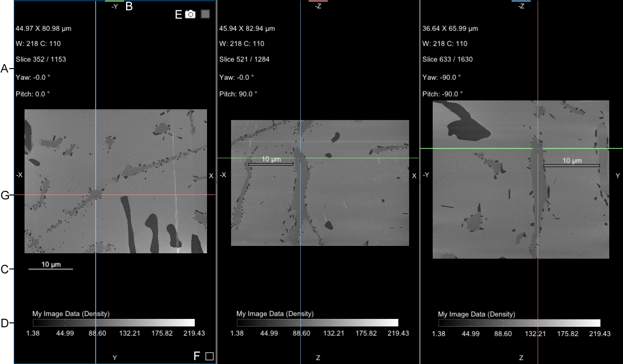Click the 'Slice 521 / 1284' text in middle view
This screenshot has height=364, width=623.
click(x=244, y=59)
